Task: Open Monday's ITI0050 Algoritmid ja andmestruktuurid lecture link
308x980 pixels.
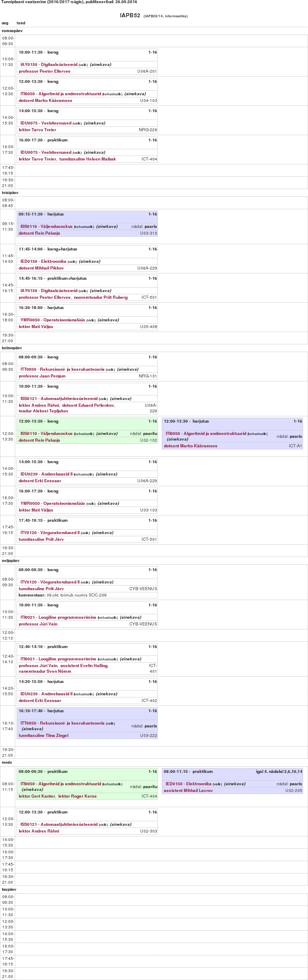Action: coord(60,93)
